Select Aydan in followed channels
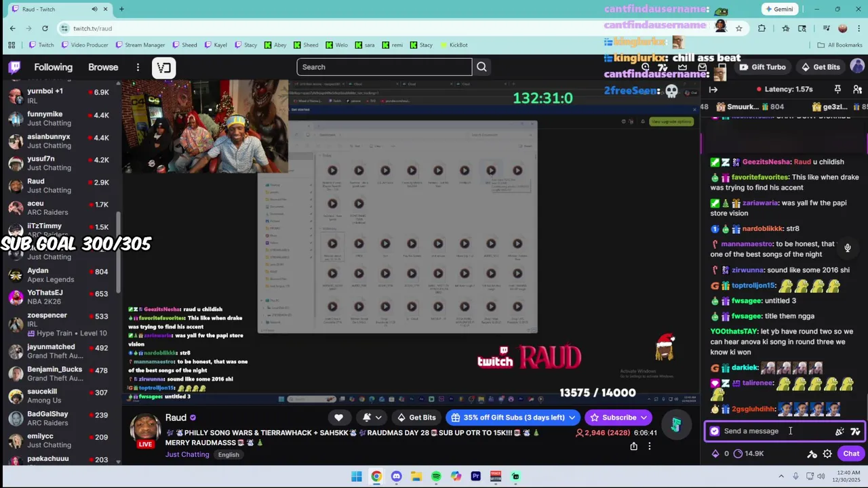The width and height of the screenshot is (868, 488). (60, 274)
